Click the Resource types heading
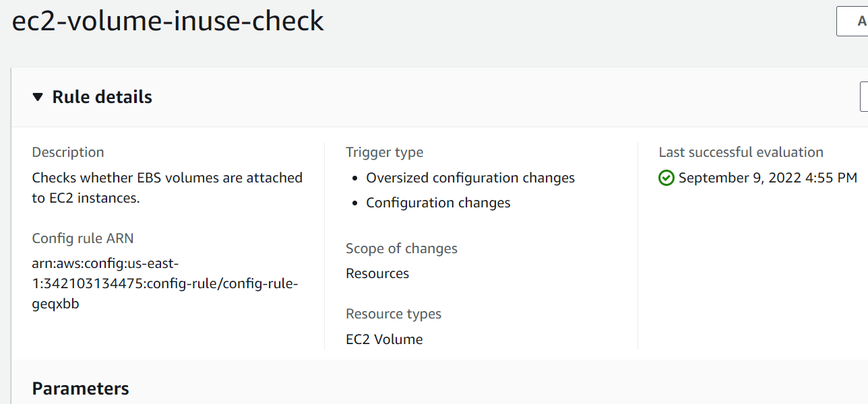Screen dimensions: 868x404 pyautogui.click(x=394, y=314)
